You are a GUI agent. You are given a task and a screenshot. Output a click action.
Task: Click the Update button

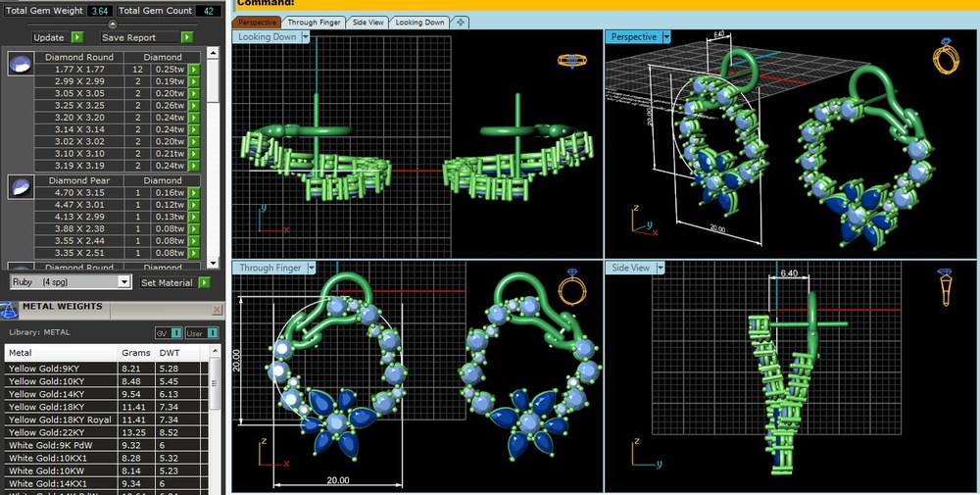point(49,37)
